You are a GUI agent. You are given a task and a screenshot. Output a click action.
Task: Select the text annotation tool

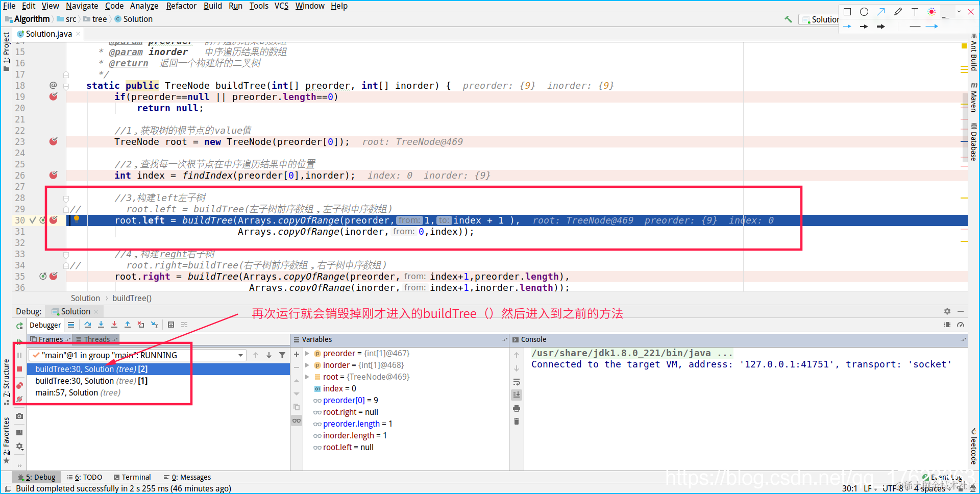pos(915,12)
